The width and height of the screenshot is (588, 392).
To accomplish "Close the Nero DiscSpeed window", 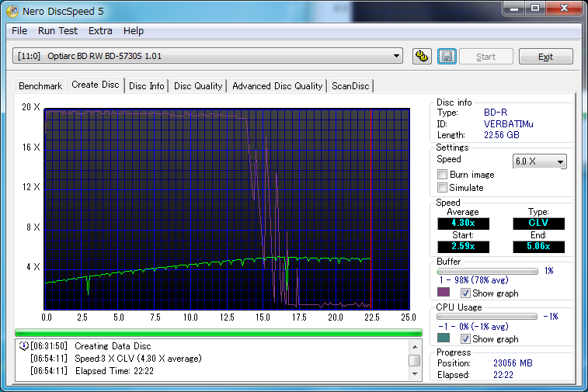I will pos(565,9).
